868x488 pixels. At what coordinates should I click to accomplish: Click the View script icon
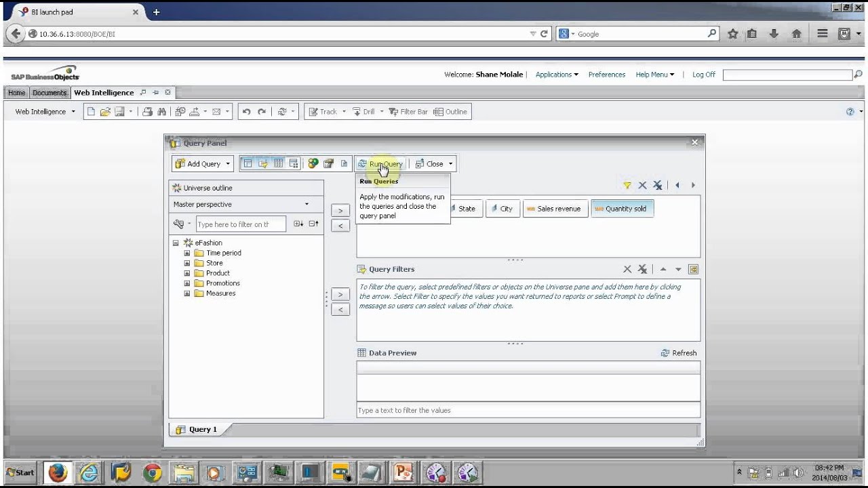(344, 163)
